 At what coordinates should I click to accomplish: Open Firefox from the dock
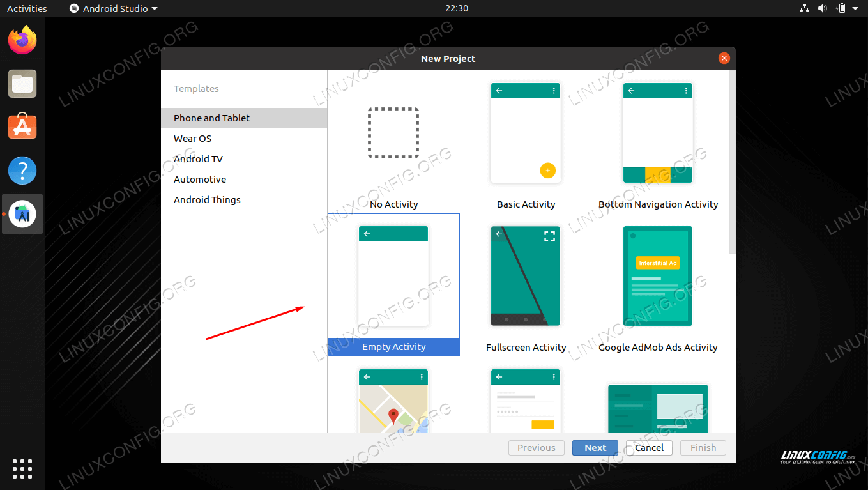[x=22, y=40]
